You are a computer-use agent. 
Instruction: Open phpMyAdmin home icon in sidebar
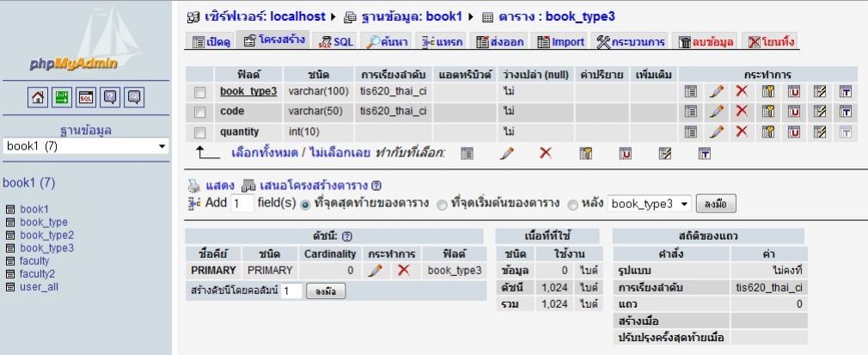[x=38, y=97]
